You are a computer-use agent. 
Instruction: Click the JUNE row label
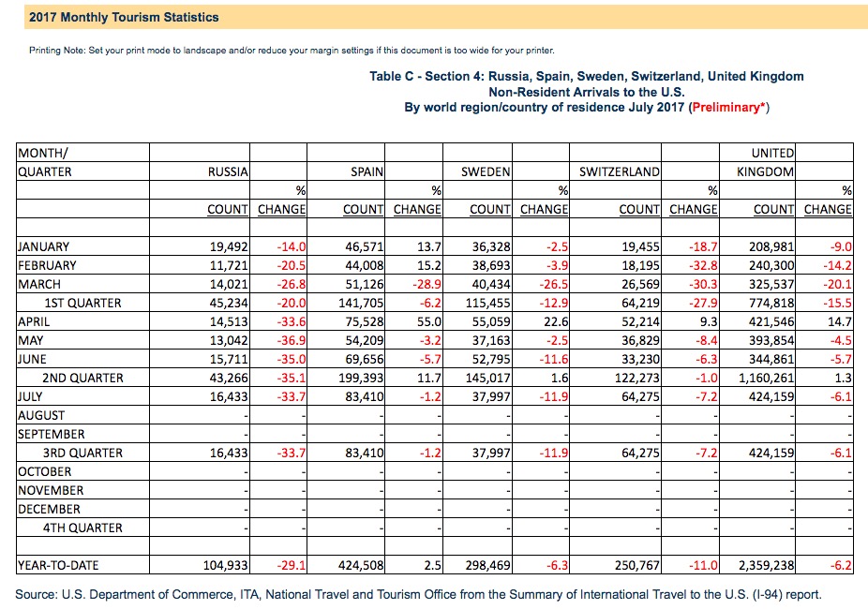[x=32, y=359]
